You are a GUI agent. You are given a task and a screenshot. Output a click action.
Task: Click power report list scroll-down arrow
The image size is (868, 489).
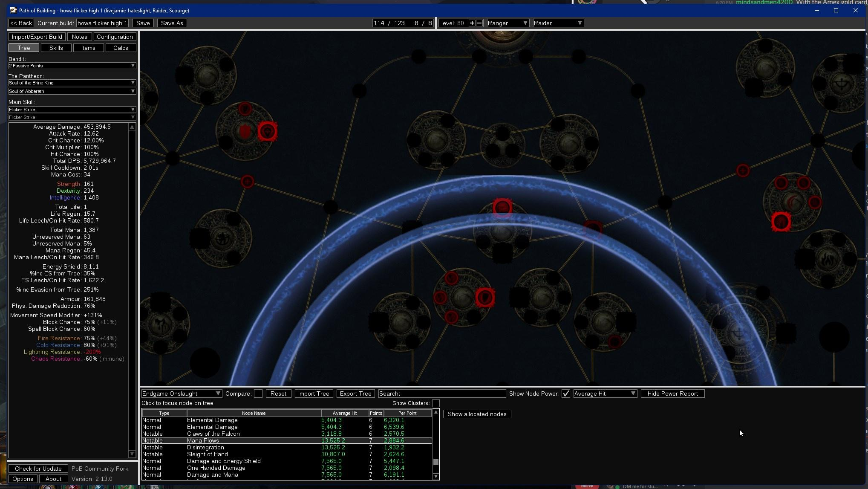[435, 476]
